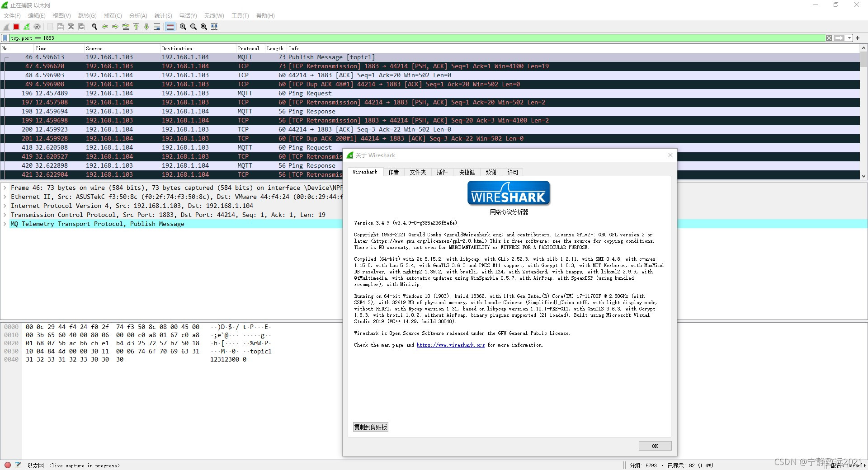868x470 pixels.
Task: Switch to the 作者 tab in About dialog
Action: pyautogui.click(x=394, y=172)
